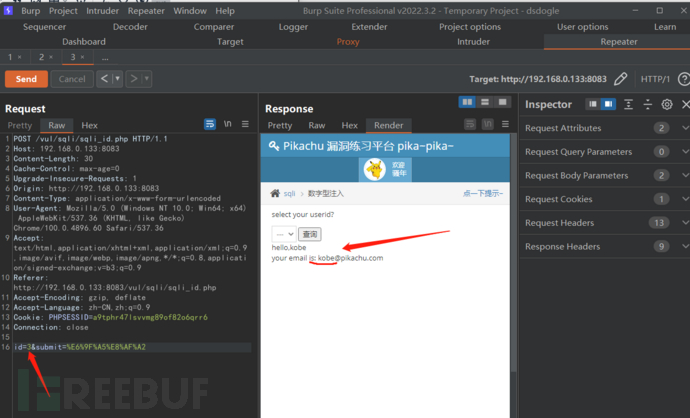Select side-by-side response layout icon
Screen dimensions: 690x418
[467, 102]
